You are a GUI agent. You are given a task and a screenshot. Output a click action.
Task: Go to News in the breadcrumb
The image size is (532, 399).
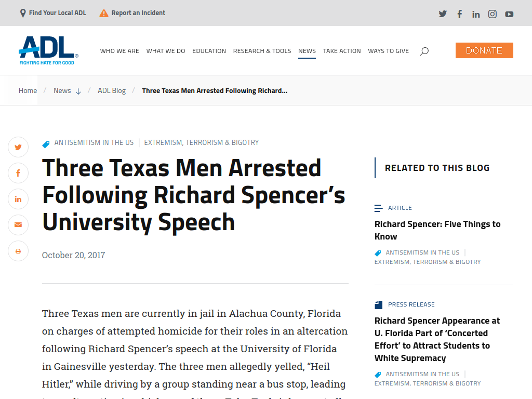[62, 90]
